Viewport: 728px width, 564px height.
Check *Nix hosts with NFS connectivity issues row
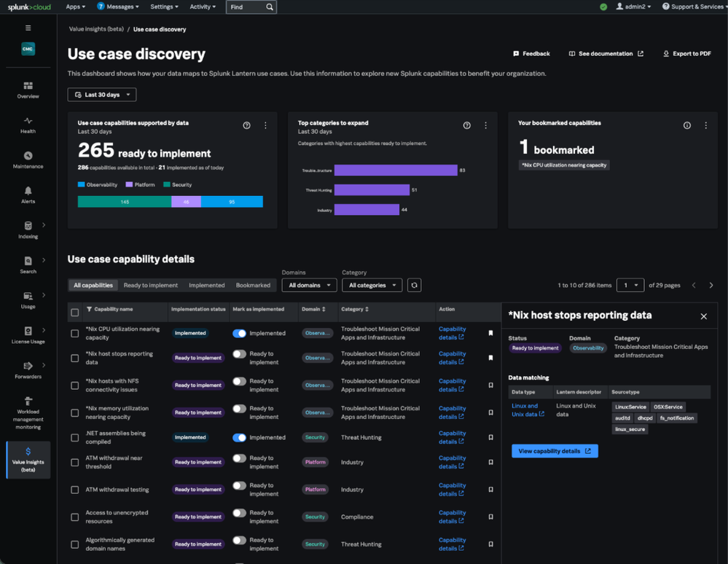click(x=75, y=385)
